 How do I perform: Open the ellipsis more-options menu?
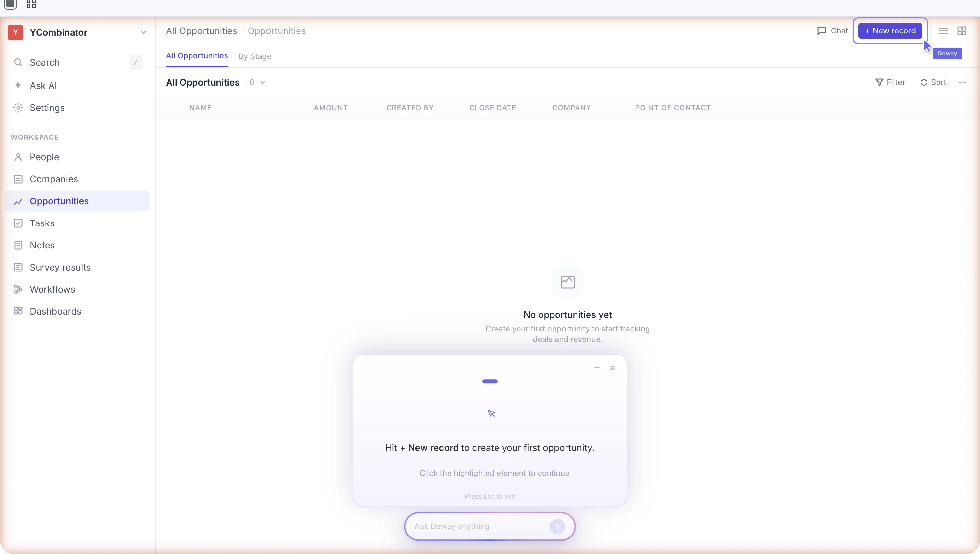coord(962,82)
